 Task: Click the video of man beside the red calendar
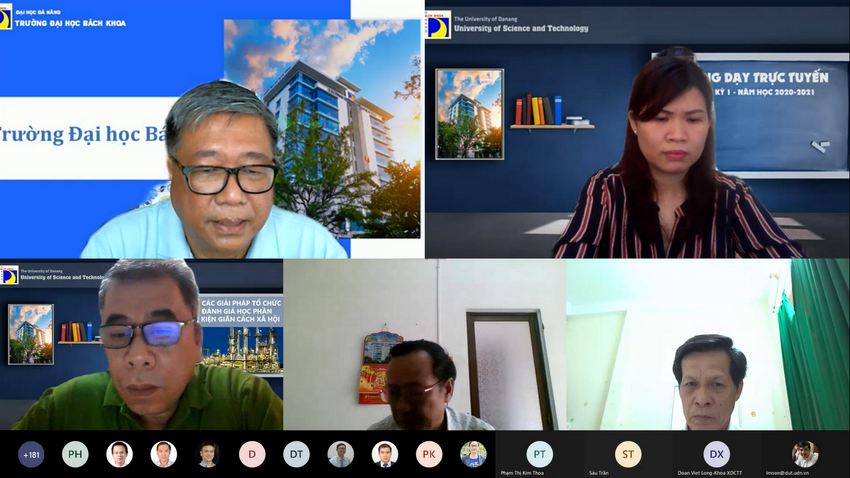pyautogui.click(x=424, y=345)
